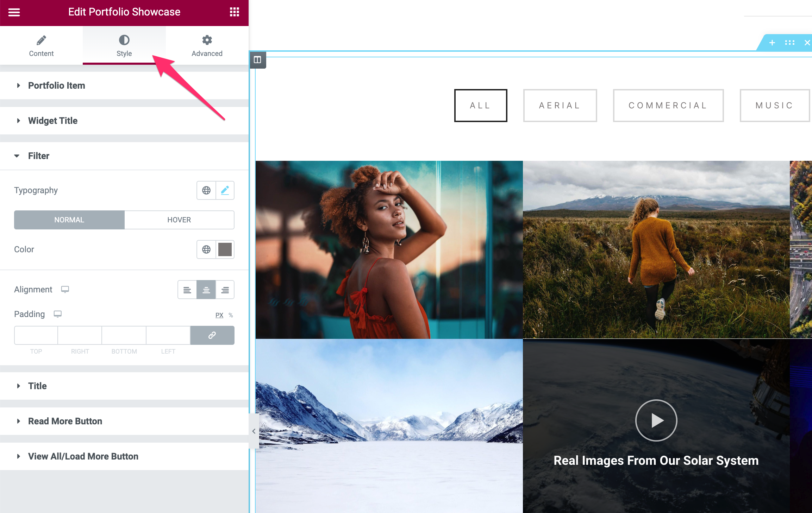Screen dimensions: 812x513
Task: Select the COMMERCIAL filter button
Action: pos(668,106)
